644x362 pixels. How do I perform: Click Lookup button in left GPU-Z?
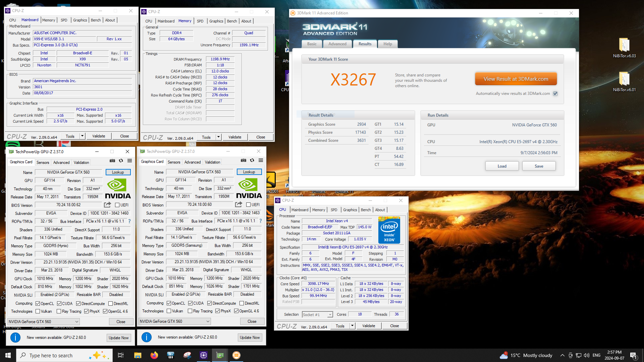point(118,172)
